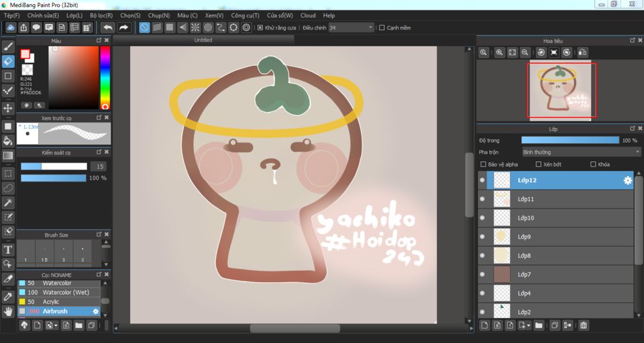Select the Brush tool in left toolbar
This screenshot has width=644, height=343.
point(8,46)
